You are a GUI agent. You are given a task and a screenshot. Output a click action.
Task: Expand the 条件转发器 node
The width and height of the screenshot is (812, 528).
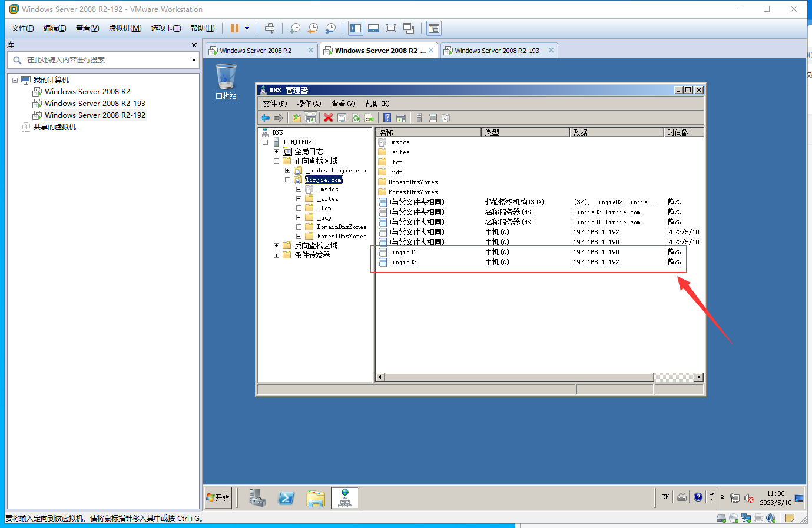tap(277, 255)
